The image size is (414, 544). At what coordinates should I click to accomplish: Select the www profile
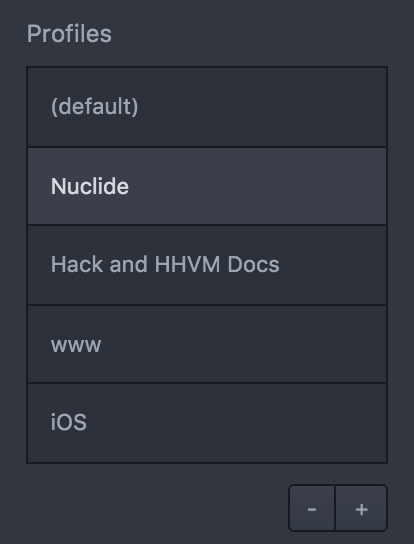(x=207, y=344)
